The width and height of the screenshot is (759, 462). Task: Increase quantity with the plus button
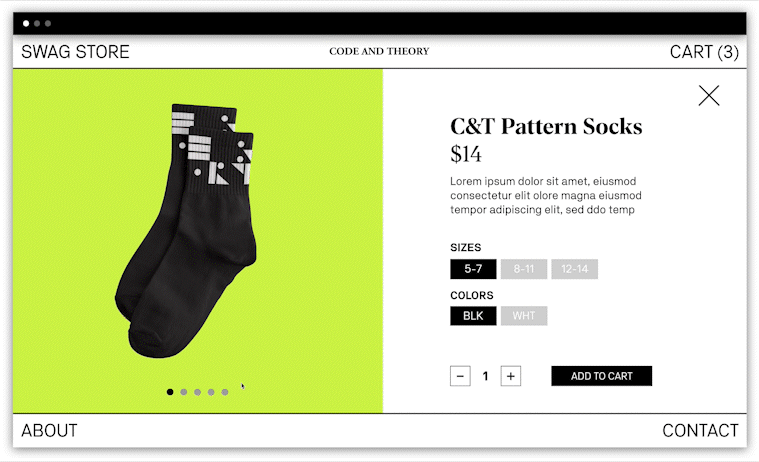tap(511, 376)
